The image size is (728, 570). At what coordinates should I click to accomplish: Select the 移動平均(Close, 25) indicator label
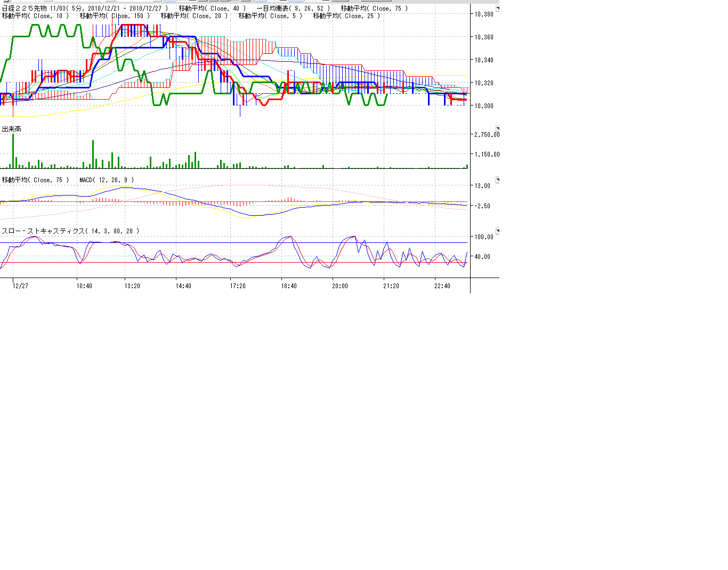click(346, 16)
